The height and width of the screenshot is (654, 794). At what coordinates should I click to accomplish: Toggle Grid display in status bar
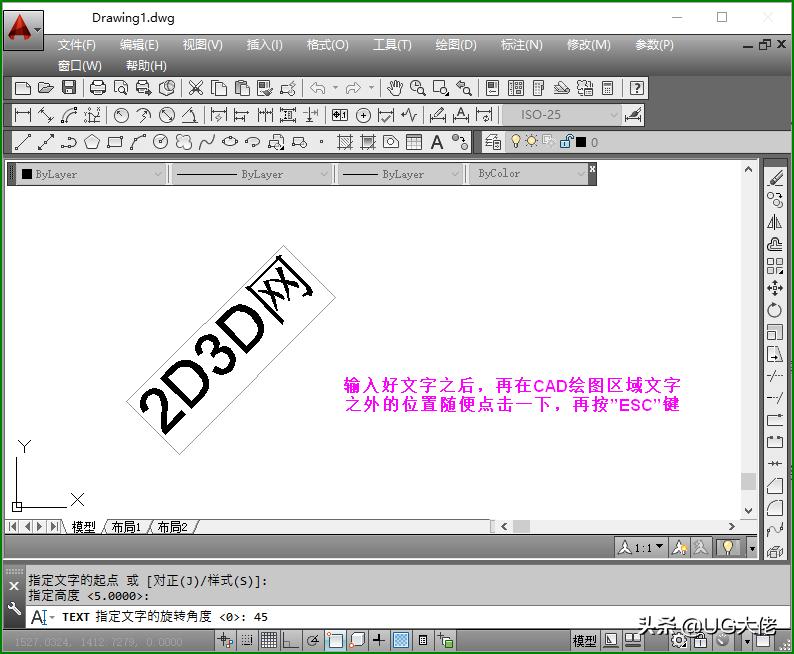point(269,641)
